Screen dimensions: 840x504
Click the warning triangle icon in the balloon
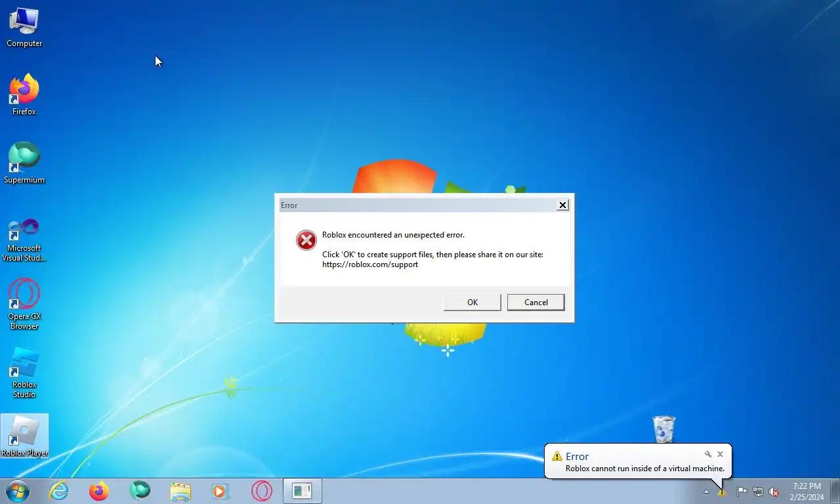(557, 456)
